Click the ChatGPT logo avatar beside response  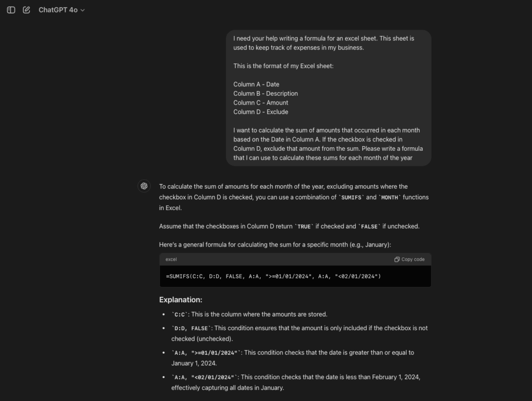(144, 186)
